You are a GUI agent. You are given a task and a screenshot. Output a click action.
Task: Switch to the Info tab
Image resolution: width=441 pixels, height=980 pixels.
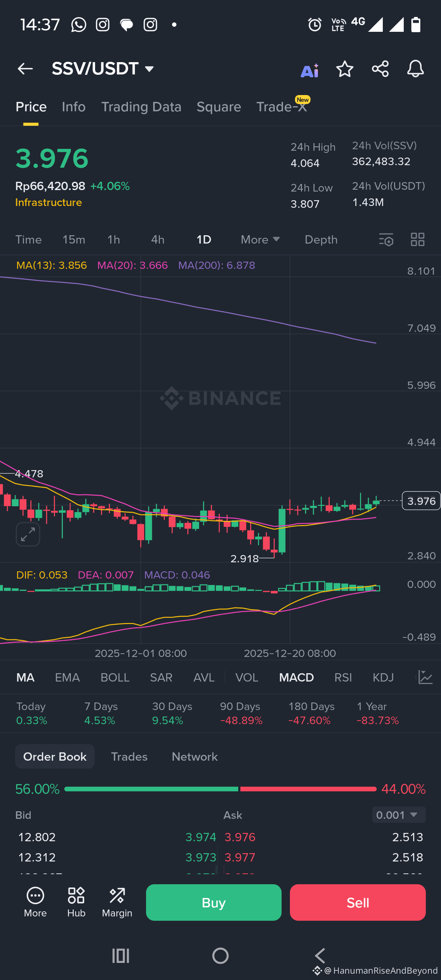pos(74,107)
